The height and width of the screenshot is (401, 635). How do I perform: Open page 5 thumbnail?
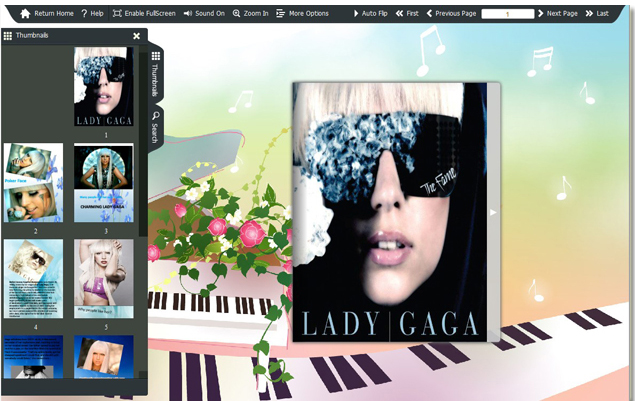point(104,278)
